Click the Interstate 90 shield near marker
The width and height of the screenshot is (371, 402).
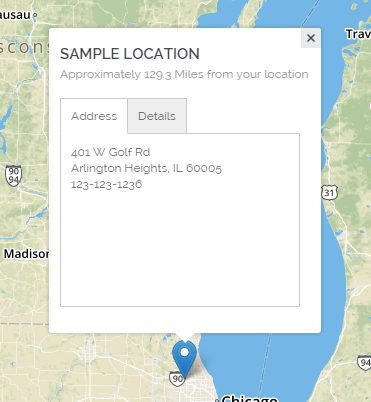point(177,379)
